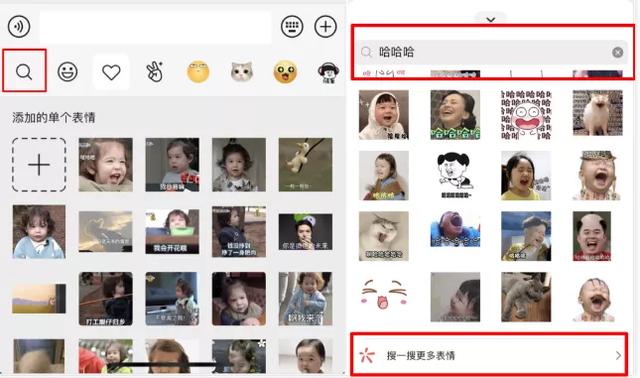Viewport: 640px width, 378px height.
Task: Select the smiley emoji tab
Action: click(67, 72)
